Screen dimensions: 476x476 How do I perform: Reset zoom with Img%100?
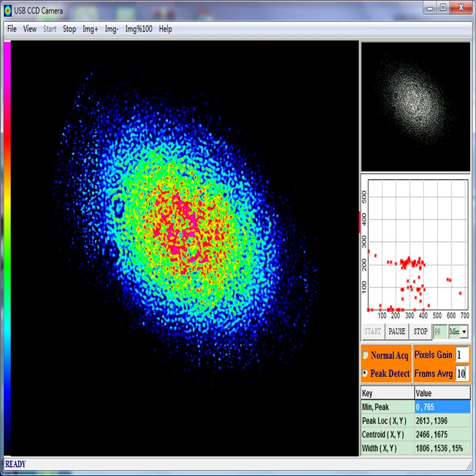tap(140, 29)
